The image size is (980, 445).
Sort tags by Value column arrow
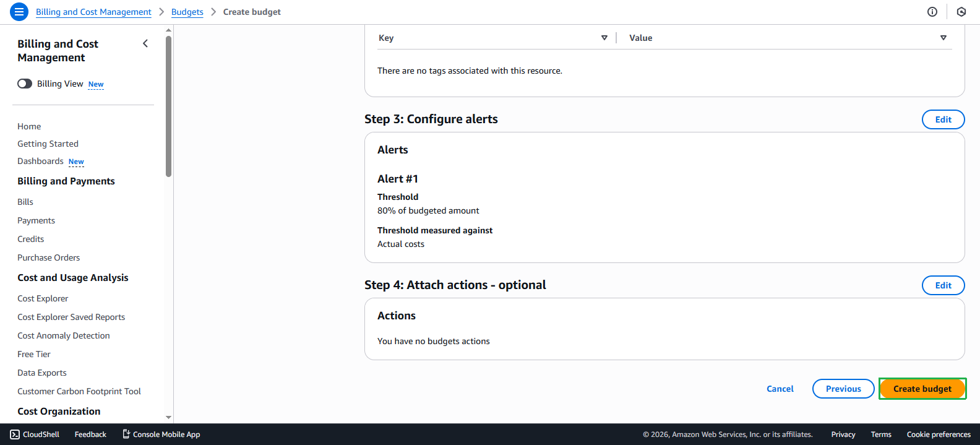click(x=943, y=38)
